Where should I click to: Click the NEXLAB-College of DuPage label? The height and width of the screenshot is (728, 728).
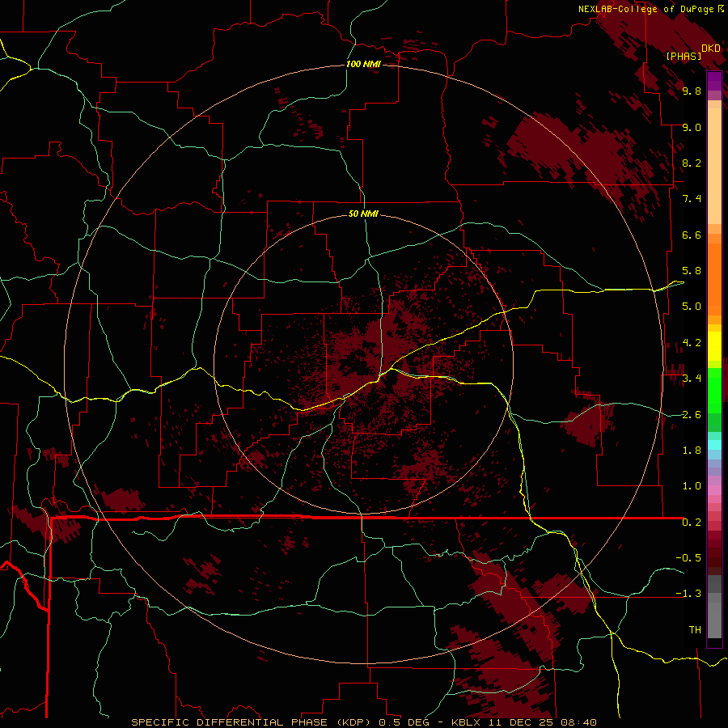pos(645,9)
